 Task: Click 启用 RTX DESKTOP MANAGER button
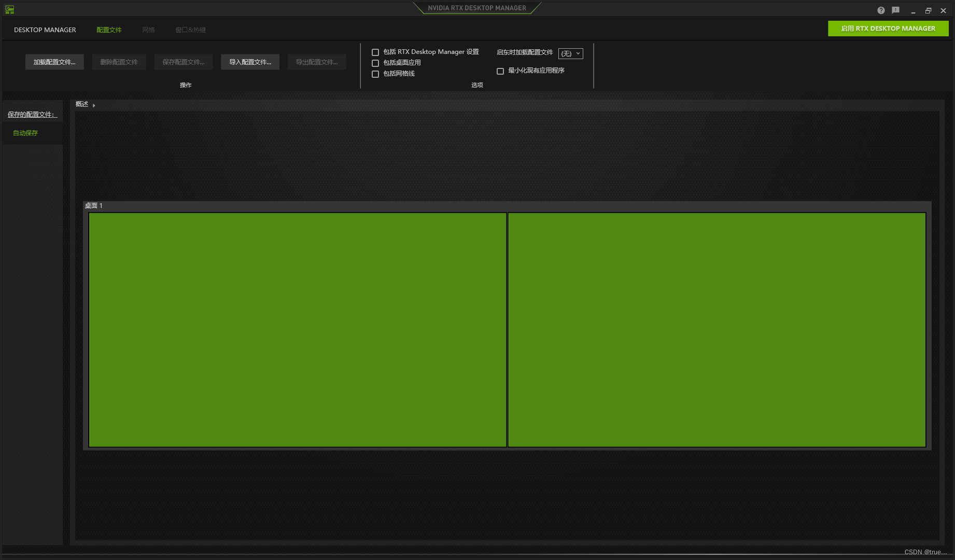click(888, 29)
